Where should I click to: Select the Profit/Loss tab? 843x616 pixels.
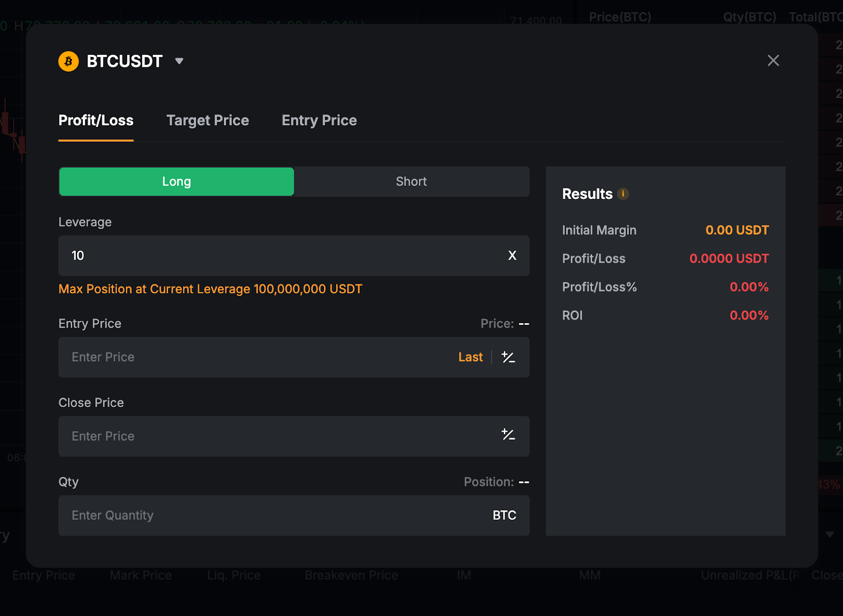96,121
